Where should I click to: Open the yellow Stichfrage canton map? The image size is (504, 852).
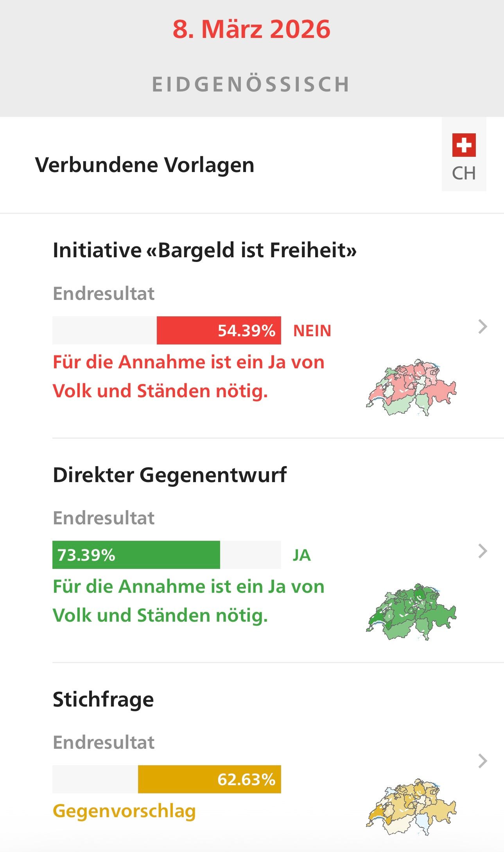pos(411,806)
